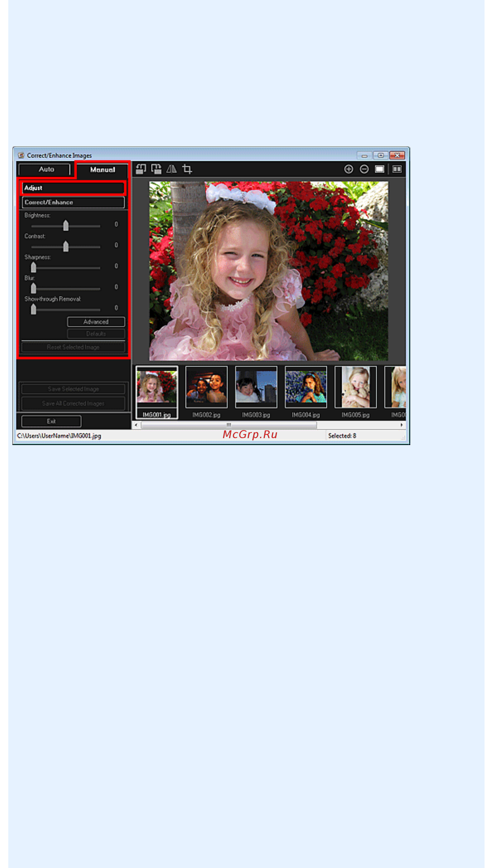Zoom in with the plus magnifier icon
The height and width of the screenshot is (868, 497).
(349, 169)
